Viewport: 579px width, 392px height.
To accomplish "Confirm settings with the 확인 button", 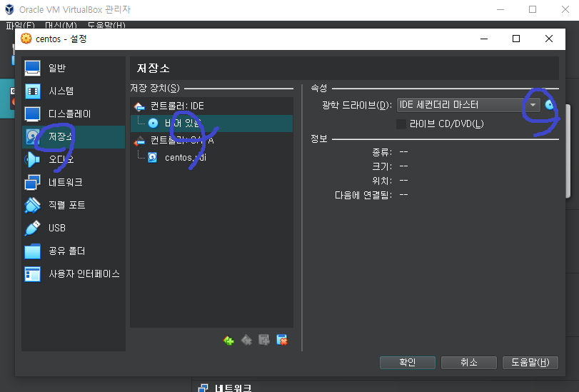I will (407, 363).
